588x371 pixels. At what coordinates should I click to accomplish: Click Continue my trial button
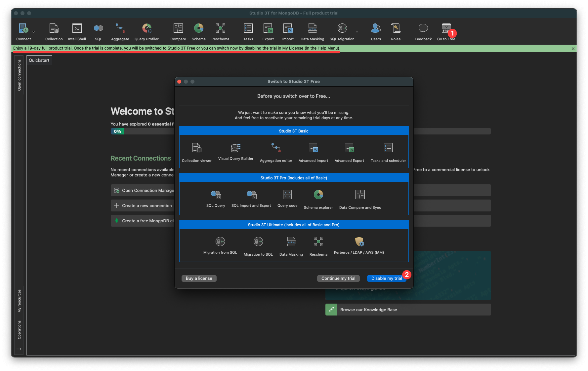point(338,278)
